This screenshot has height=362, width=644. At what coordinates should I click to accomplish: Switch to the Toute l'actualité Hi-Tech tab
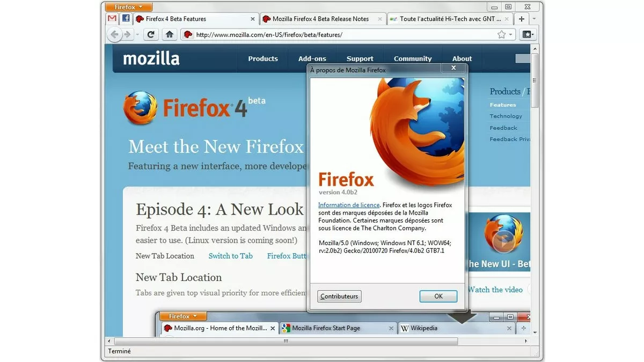pos(450,19)
